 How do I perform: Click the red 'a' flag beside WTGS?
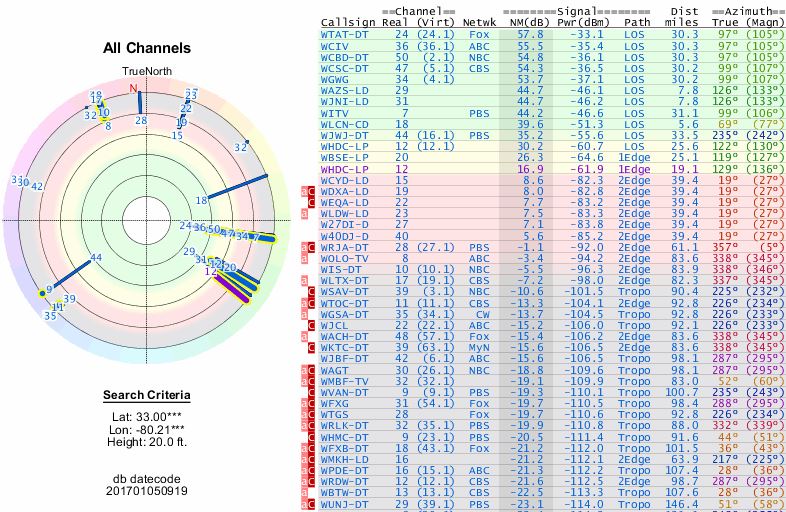(305, 414)
